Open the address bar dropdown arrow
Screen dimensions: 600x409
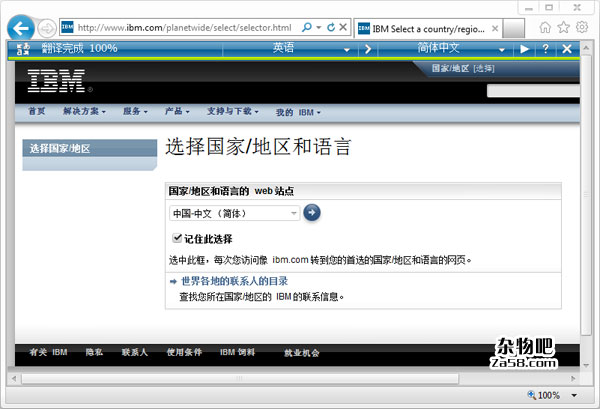click(x=319, y=28)
